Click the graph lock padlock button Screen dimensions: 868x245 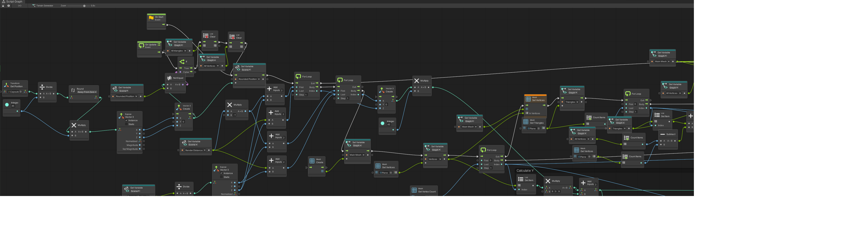[3, 5]
